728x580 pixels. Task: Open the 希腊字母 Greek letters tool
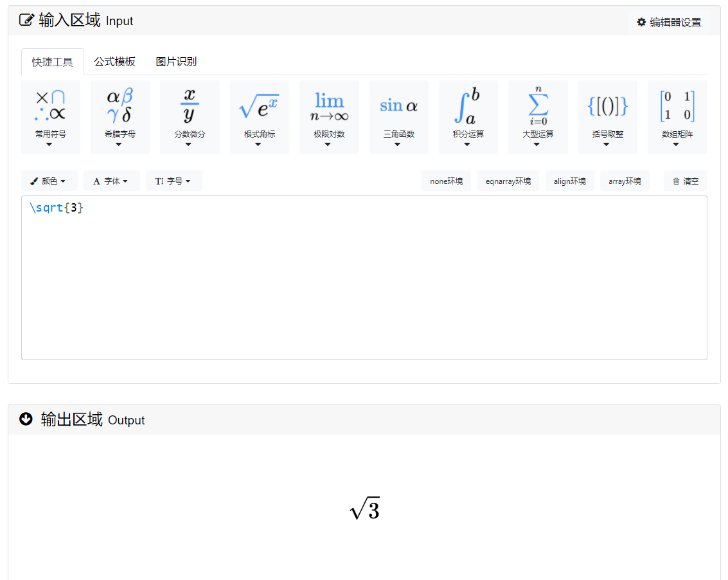coord(120,117)
